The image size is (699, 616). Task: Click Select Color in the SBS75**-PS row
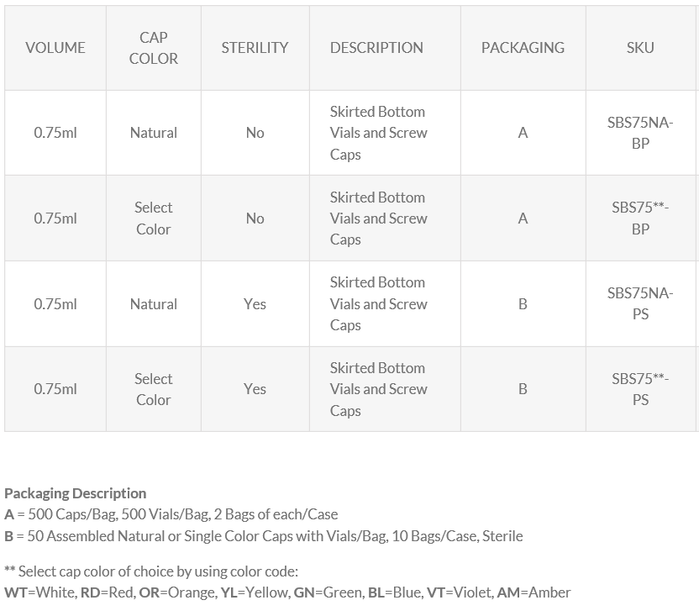click(x=154, y=389)
